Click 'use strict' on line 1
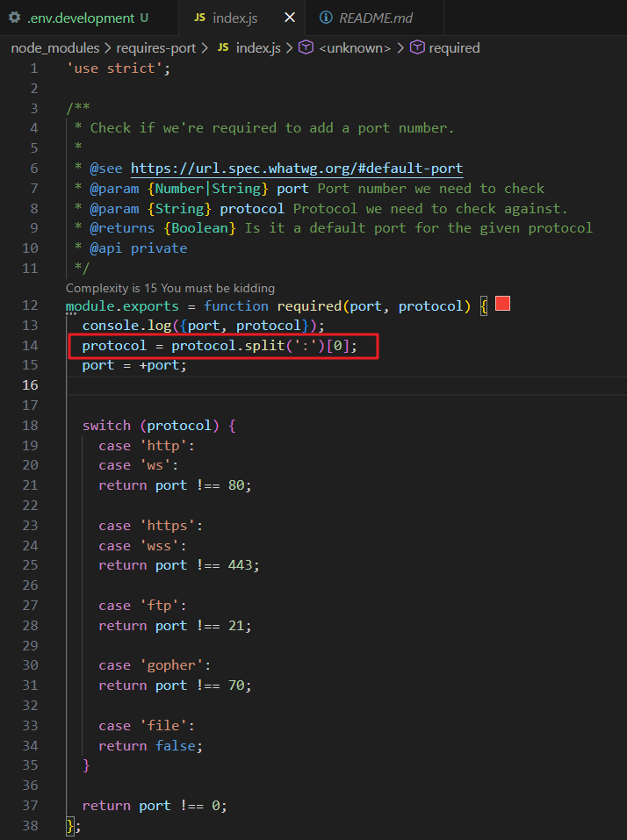Viewport: 627px width, 840px height. (119, 68)
